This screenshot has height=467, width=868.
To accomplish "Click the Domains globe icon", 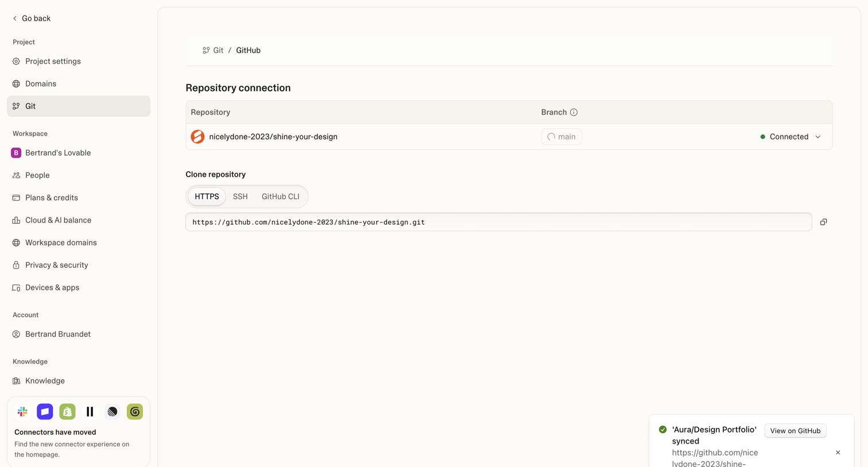I will [16, 84].
